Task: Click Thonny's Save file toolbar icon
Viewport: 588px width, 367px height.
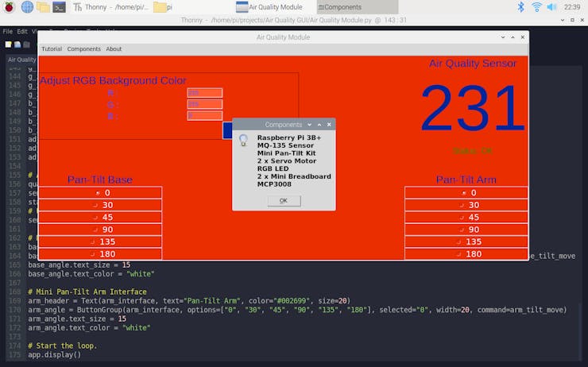Action: coord(26,44)
